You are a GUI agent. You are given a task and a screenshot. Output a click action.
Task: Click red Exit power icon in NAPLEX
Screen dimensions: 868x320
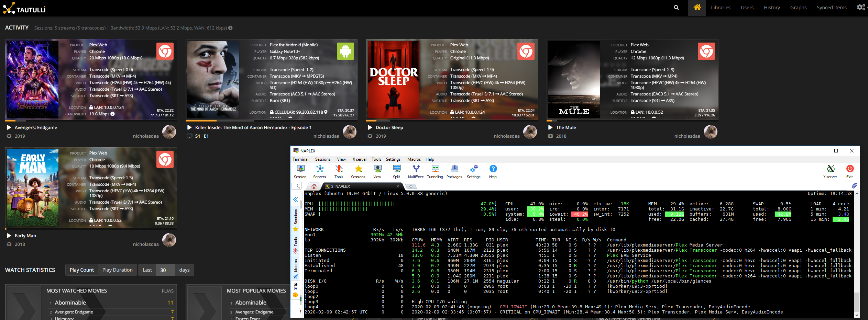(850, 172)
